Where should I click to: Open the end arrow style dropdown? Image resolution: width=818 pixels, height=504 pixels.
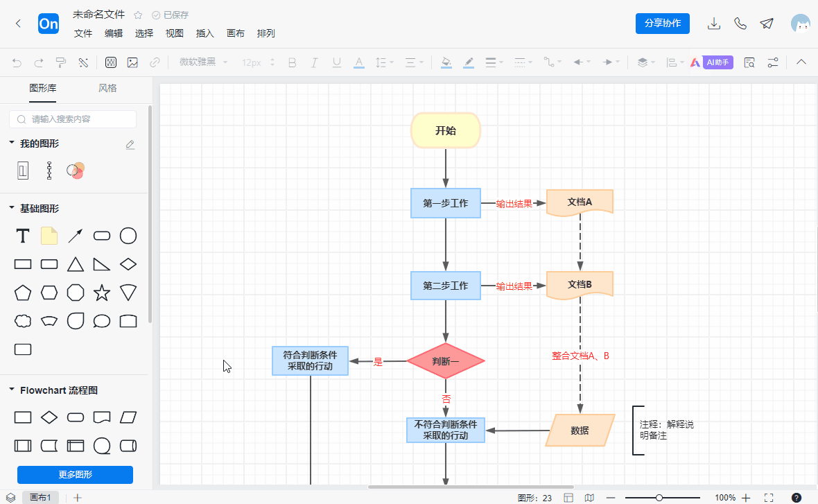click(611, 62)
